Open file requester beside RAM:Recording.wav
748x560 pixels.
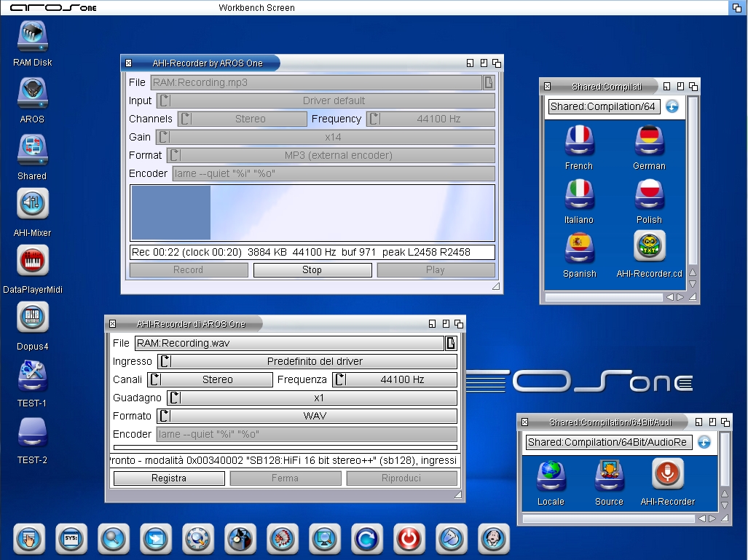pos(451,343)
